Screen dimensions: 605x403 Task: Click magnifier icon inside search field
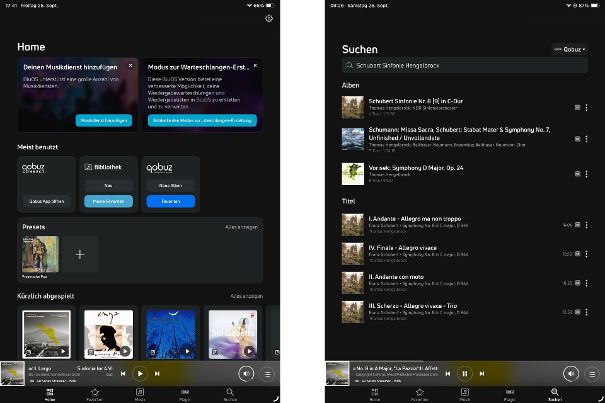pos(349,65)
